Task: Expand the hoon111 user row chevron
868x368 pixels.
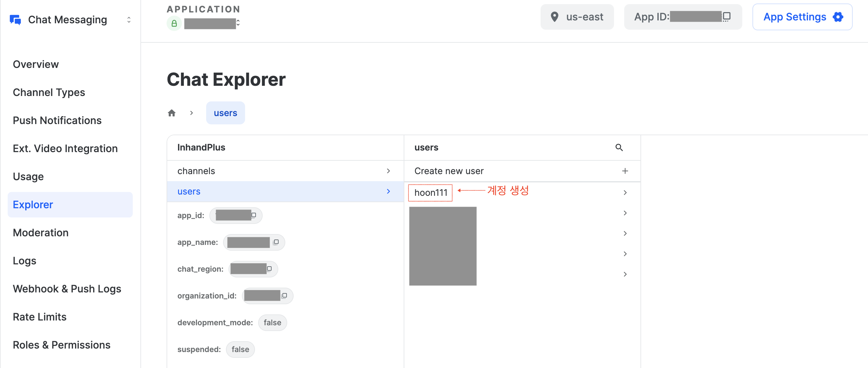Action: point(625,193)
